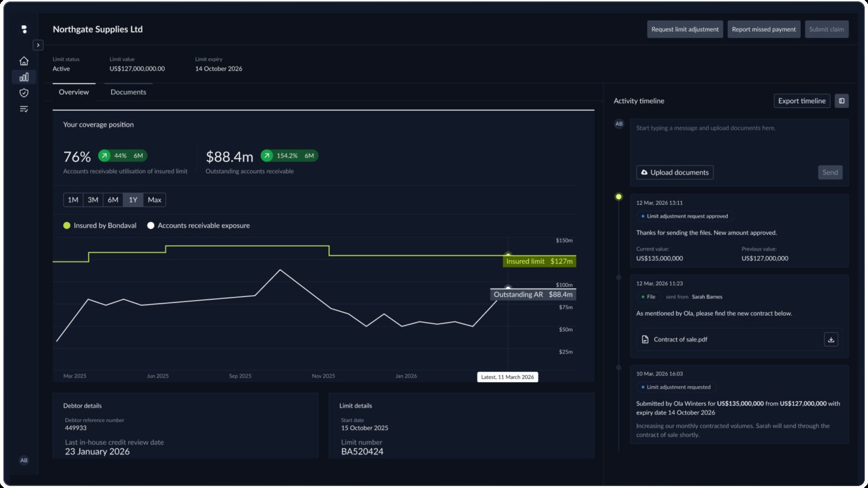Image resolution: width=868 pixels, height=488 pixels.
Task: Expand the collapsed sidebar with the chevron
Action: (38, 45)
